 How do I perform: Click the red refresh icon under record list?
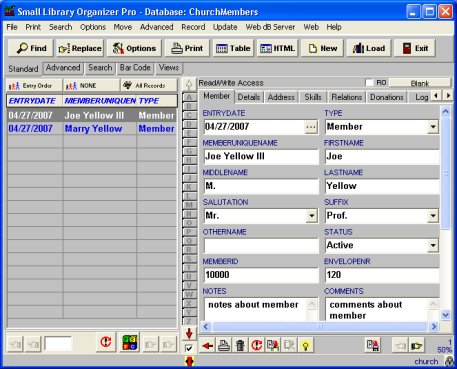click(106, 342)
